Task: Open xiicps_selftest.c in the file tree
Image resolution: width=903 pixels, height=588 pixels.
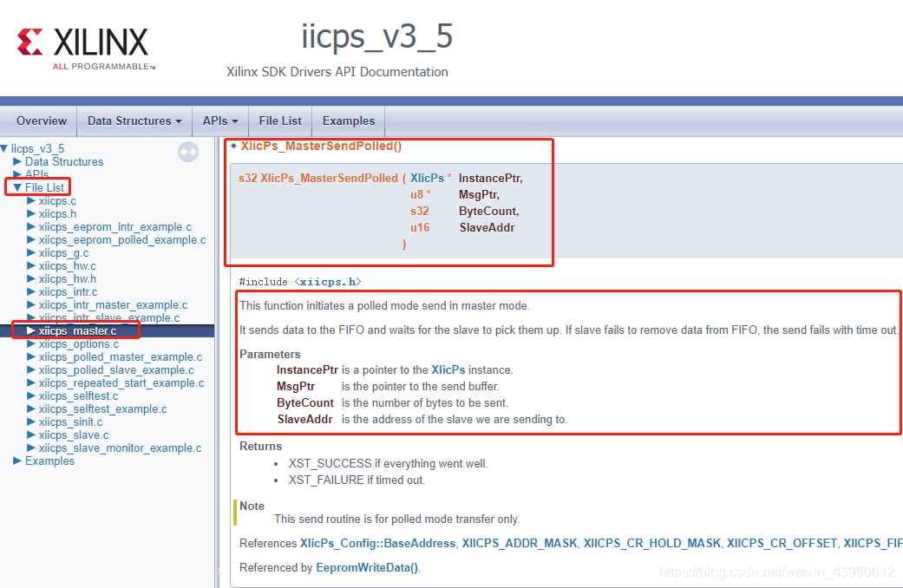Action: pos(78,395)
